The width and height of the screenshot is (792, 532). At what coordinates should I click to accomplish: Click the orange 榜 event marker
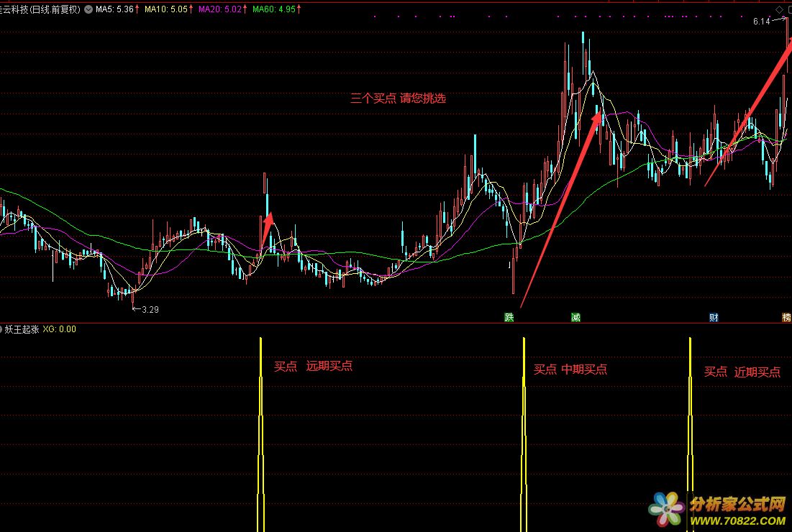tap(786, 317)
